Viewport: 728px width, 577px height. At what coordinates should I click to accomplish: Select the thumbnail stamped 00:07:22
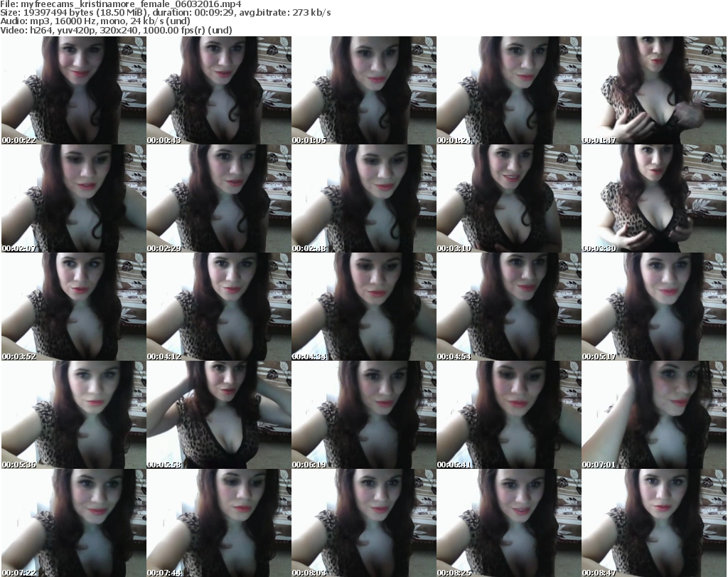point(74,523)
